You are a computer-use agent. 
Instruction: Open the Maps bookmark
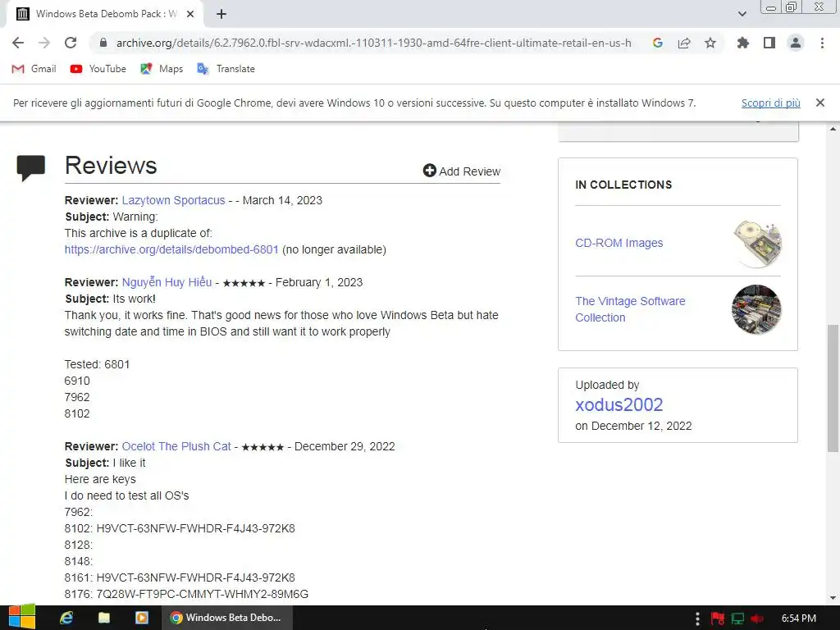pyautogui.click(x=162, y=69)
